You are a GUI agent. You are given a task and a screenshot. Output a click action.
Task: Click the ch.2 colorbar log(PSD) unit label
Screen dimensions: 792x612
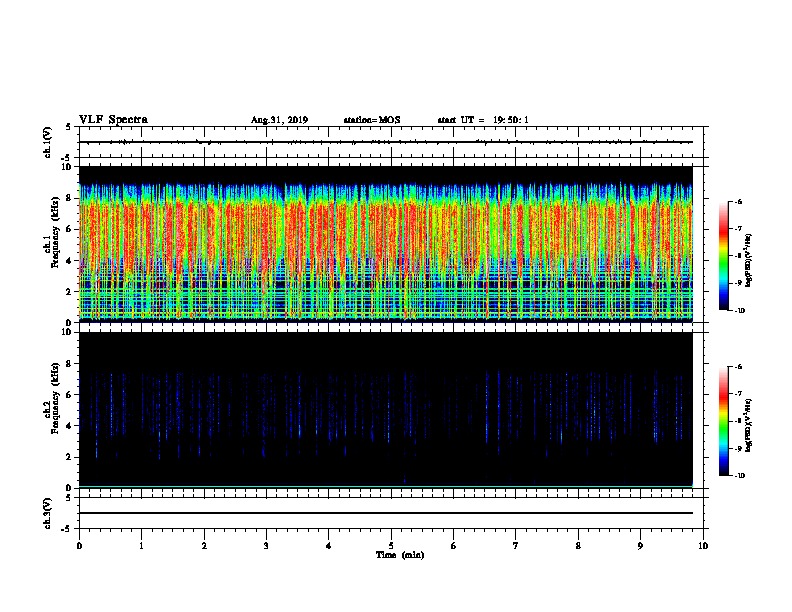[x=748, y=425]
